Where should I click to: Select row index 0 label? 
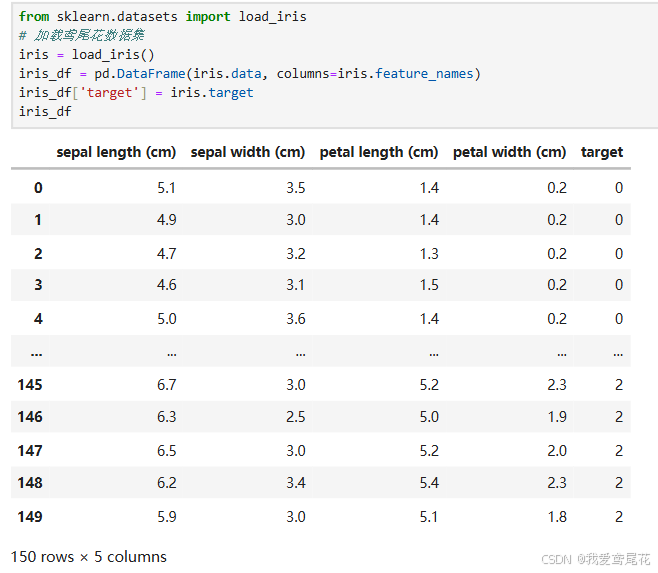pyautogui.click(x=38, y=188)
